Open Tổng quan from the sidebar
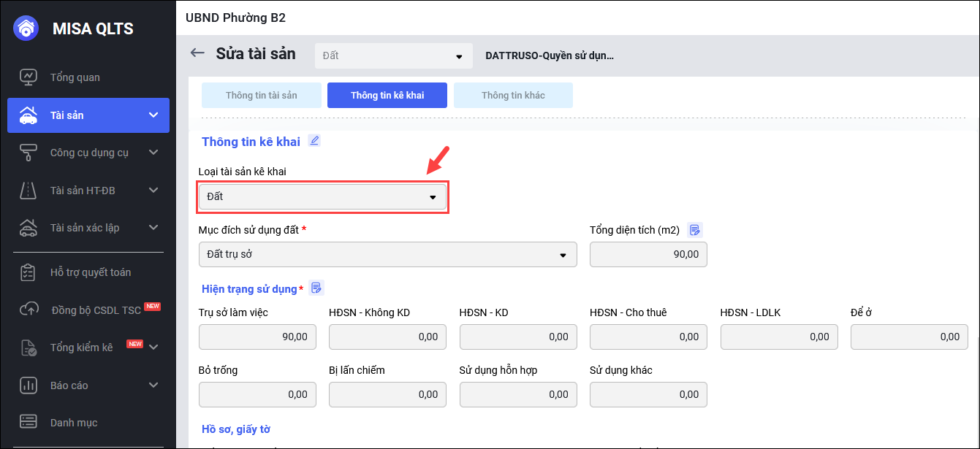 coord(75,77)
